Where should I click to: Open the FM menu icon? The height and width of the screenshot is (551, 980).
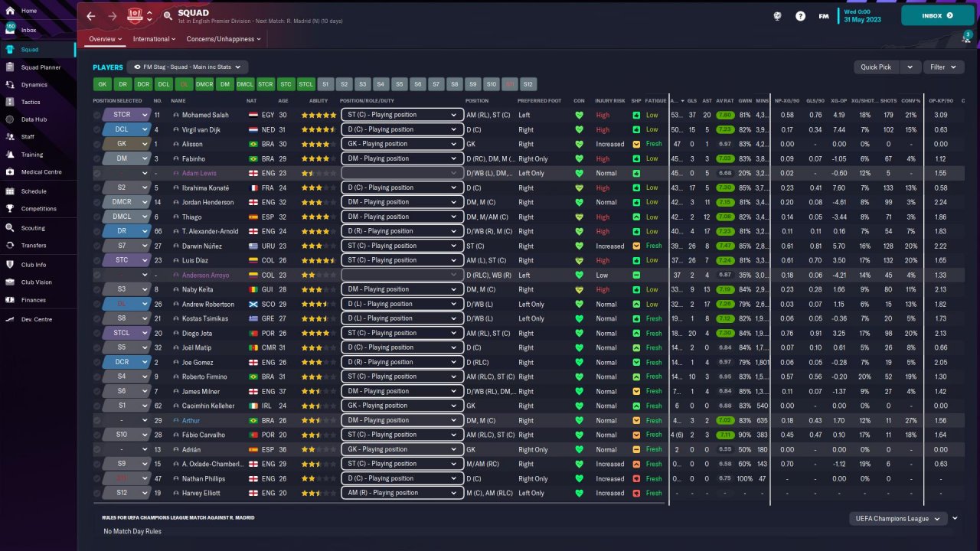coord(824,15)
